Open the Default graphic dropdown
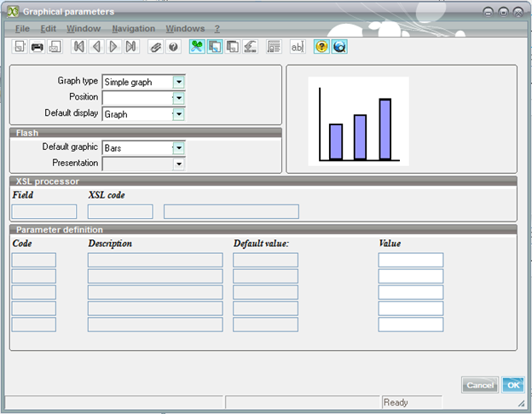The width and height of the screenshot is (532, 414). [179, 148]
